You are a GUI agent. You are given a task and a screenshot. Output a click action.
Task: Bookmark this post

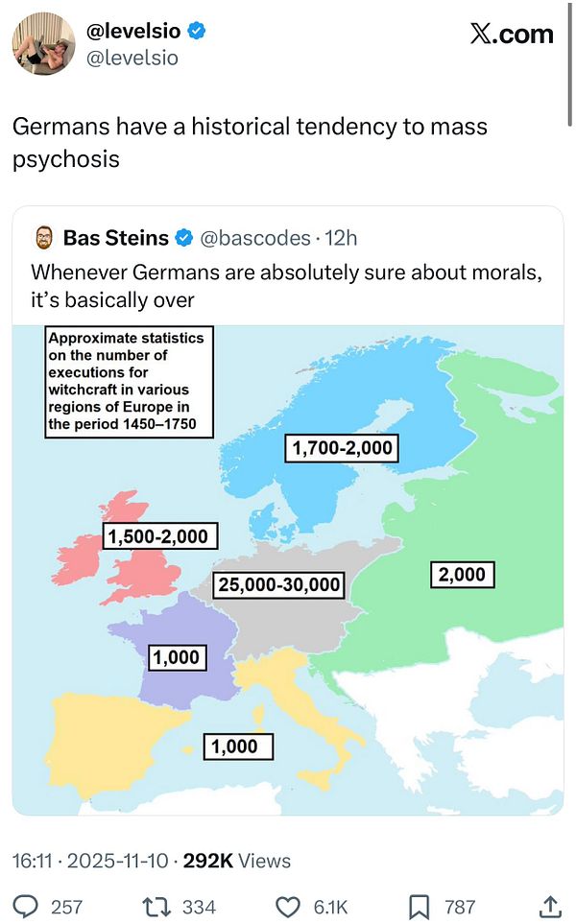[420, 905]
